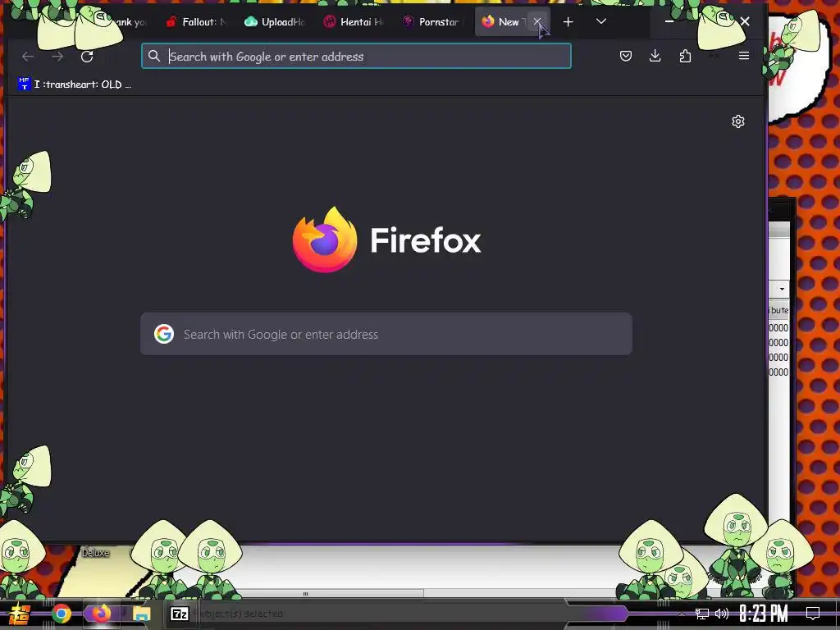Click the Google logo in search box

[x=164, y=334]
